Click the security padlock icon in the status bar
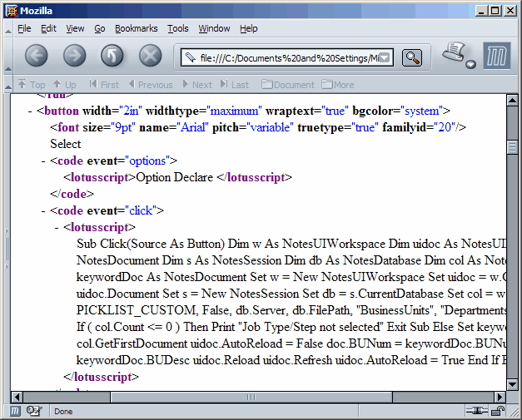 click(x=497, y=412)
